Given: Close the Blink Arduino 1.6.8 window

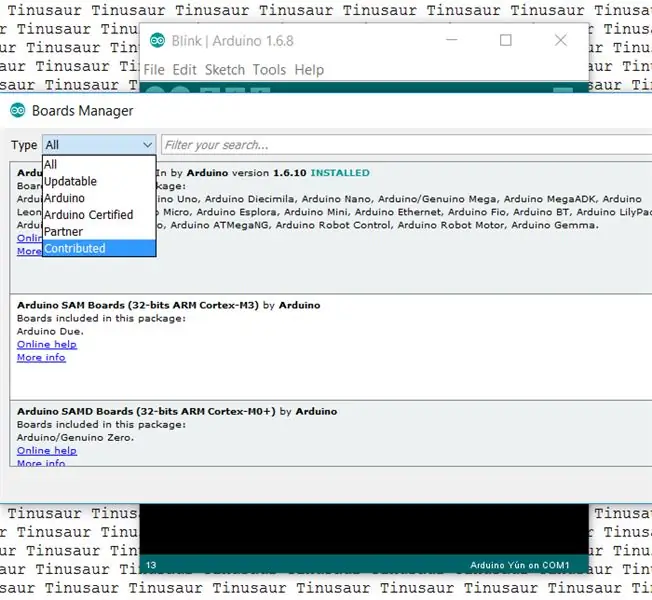Looking at the screenshot, I should point(561,40).
